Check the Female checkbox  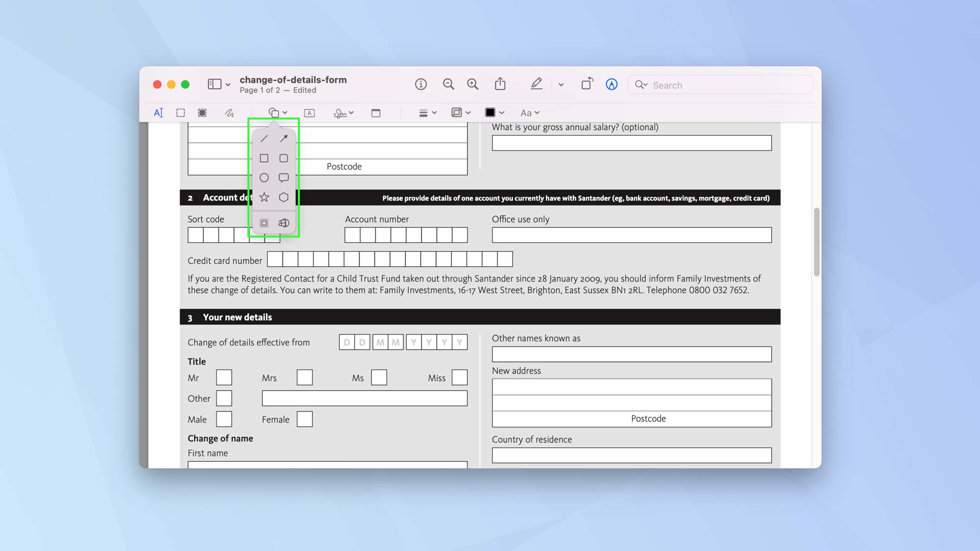(305, 419)
